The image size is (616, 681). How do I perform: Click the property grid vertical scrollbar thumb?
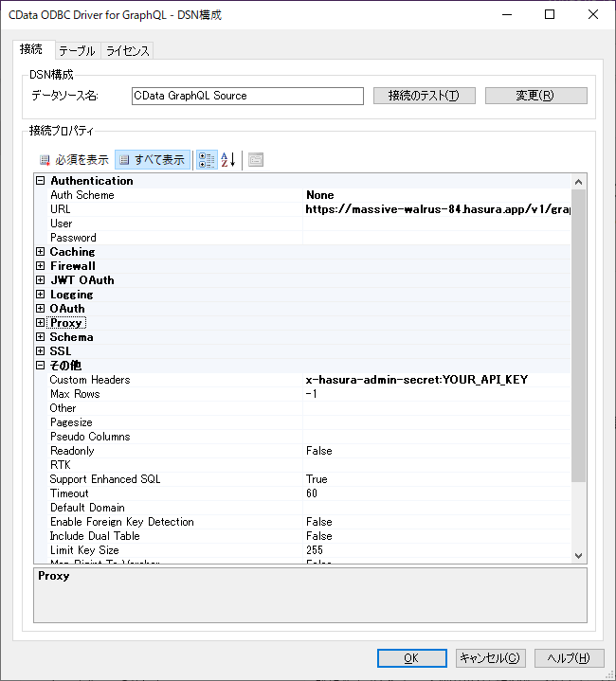pyautogui.click(x=579, y=335)
